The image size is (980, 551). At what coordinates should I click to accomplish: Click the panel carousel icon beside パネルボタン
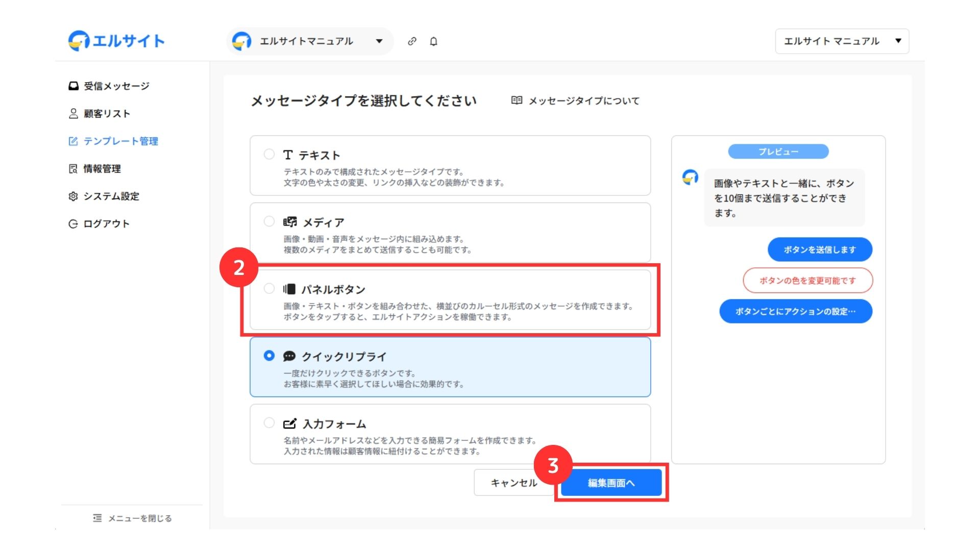(x=289, y=289)
